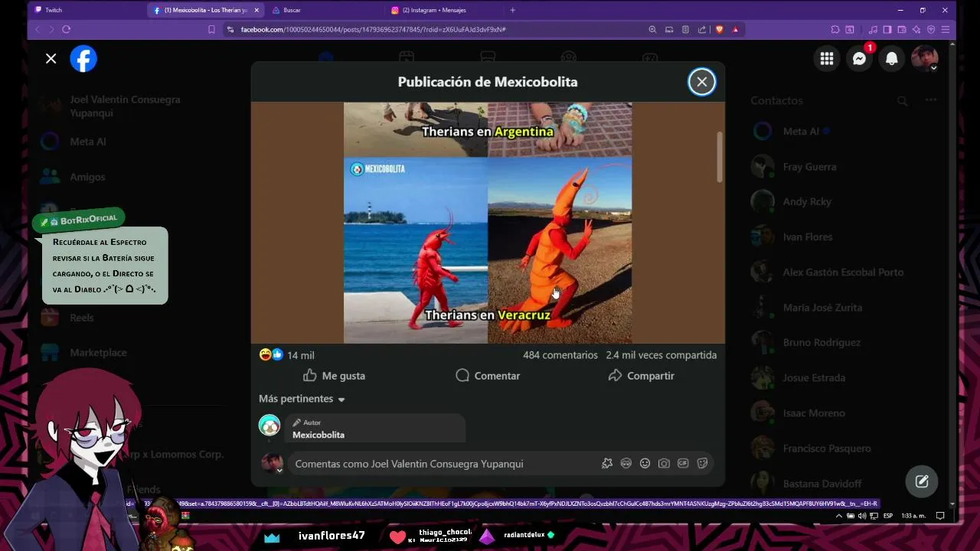Open the GIF picker
Screen dimensions: 980x551
[x=683, y=463]
